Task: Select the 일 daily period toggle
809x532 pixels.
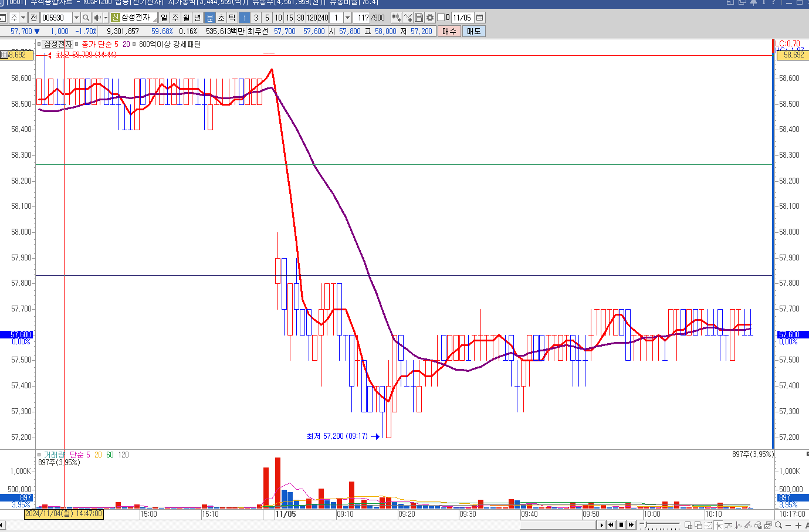Action: (x=164, y=18)
